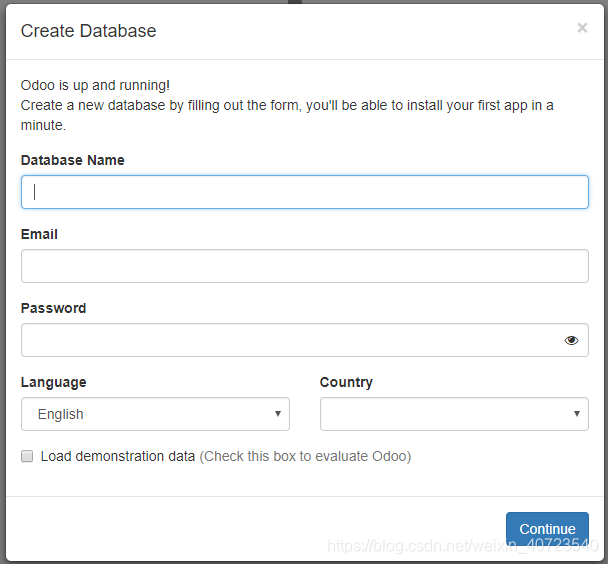Image resolution: width=608 pixels, height=564 pixels.
Task: Click the Password label
Action: point(54,308)
